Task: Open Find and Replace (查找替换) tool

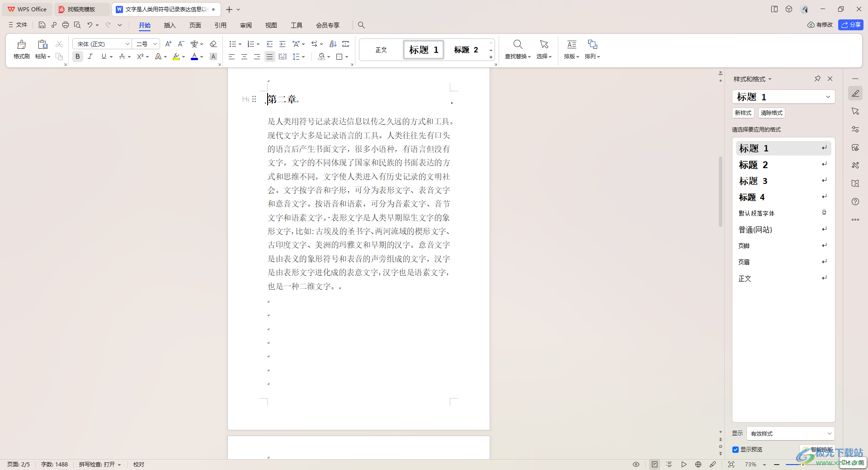Action: point(518,49)
